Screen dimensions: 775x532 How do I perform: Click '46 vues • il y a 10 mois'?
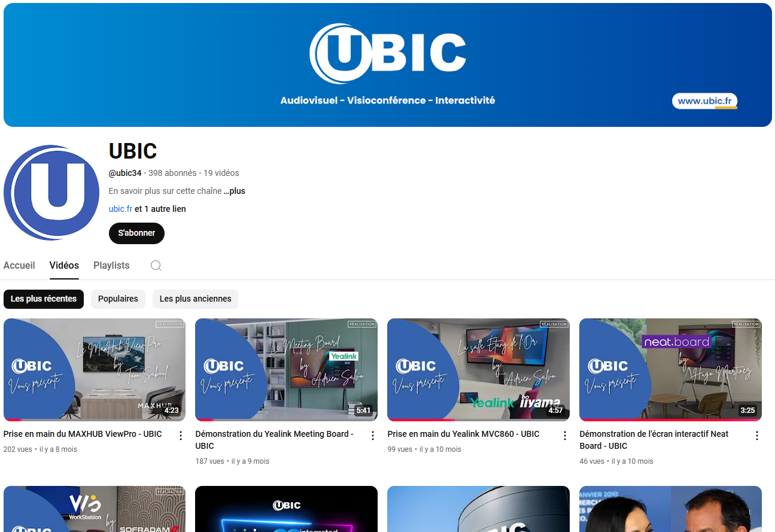coord(616,461)
